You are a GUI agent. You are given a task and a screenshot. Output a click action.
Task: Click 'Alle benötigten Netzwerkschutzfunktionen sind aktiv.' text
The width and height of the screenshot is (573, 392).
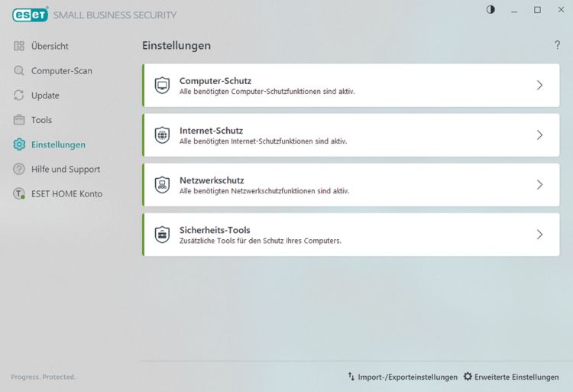(x=264, y=191)
